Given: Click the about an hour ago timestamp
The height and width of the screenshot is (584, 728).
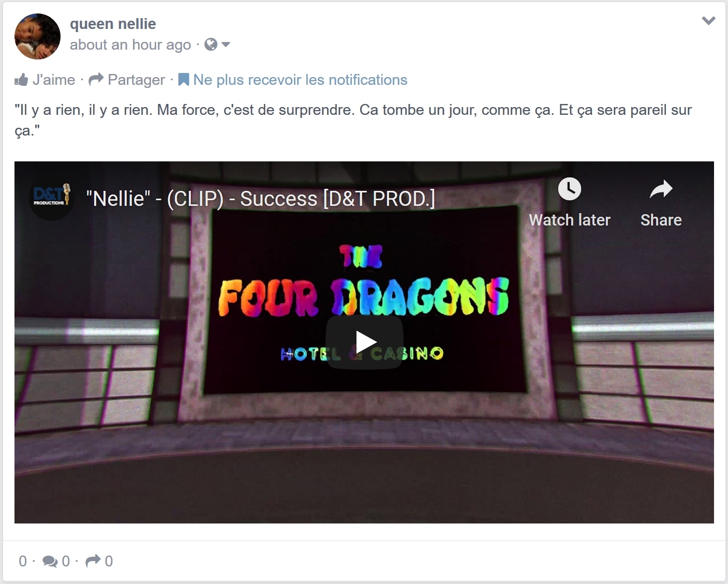Looking at the screenshot, I should pyautogui.click(x=130, y=45).
